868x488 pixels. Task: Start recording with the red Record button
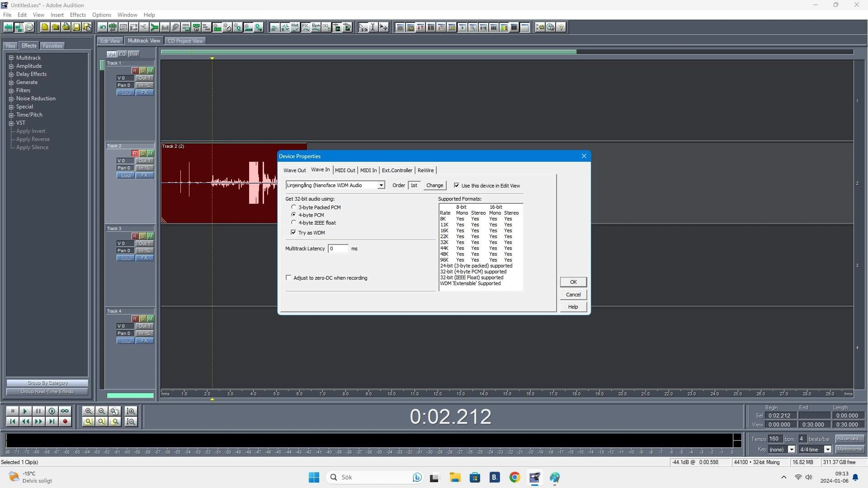(65, 422)
